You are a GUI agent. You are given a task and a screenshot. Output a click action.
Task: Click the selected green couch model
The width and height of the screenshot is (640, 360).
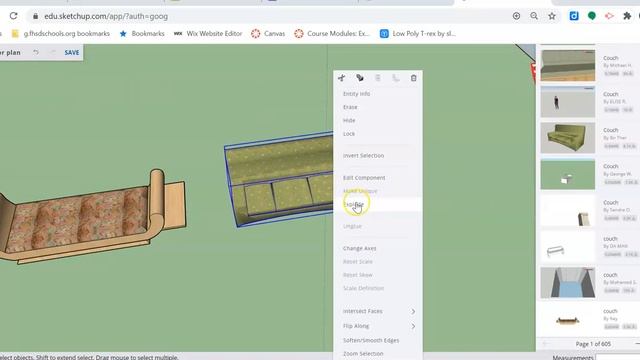[279, 180]
